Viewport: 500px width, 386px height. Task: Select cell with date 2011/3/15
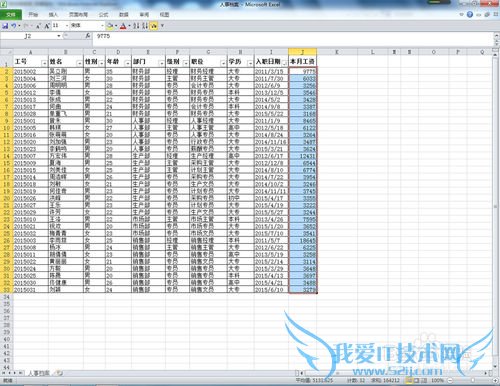271,71
